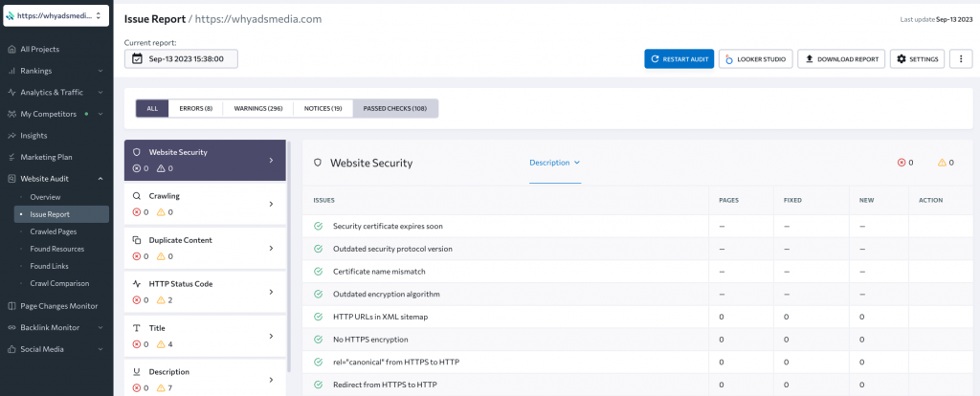The image size is (980, 396).
Task: Expand the Analytics & Traffic section
Action: pyautogui.click(x=100, y=93)
